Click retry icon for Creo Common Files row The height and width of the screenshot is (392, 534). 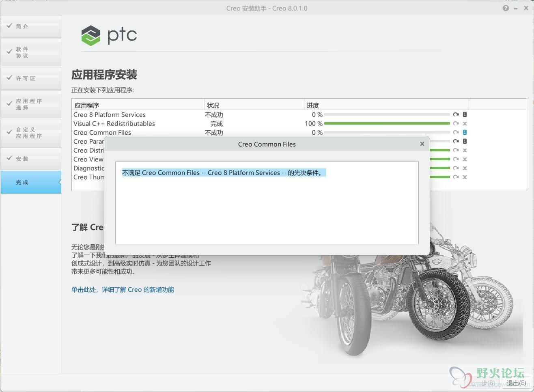coord(456,132)
